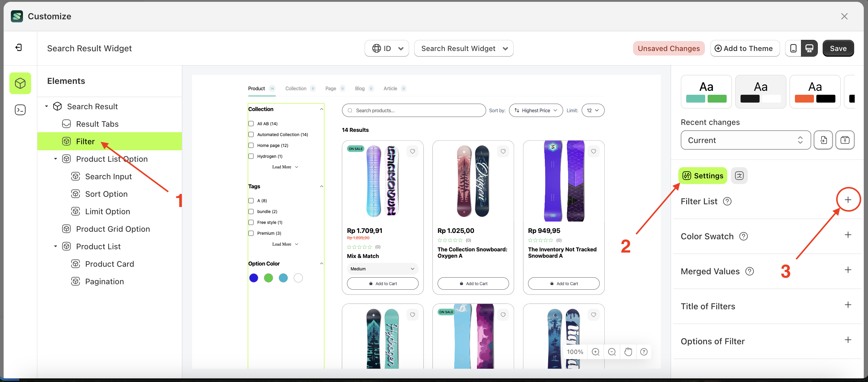Open the Elements panel icon in left sidebar
The image size is (868, 382).
[x=20, y=83]
